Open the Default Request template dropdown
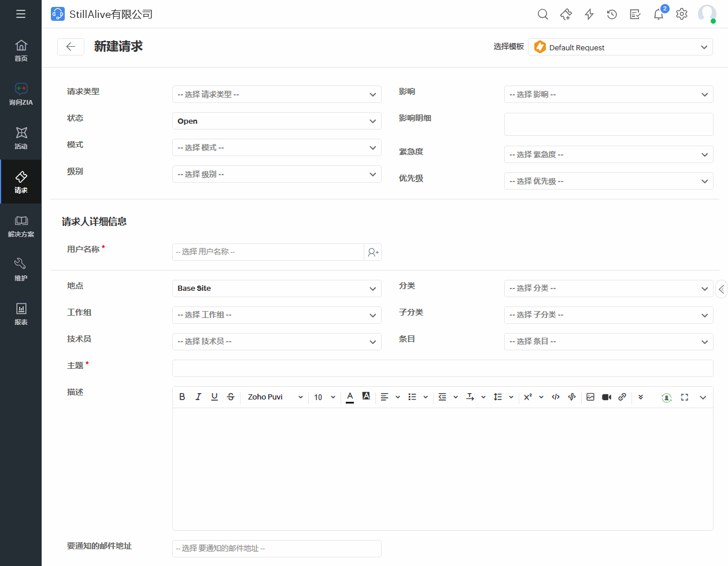This screenshot has width=728, height=566. (620, 47)
